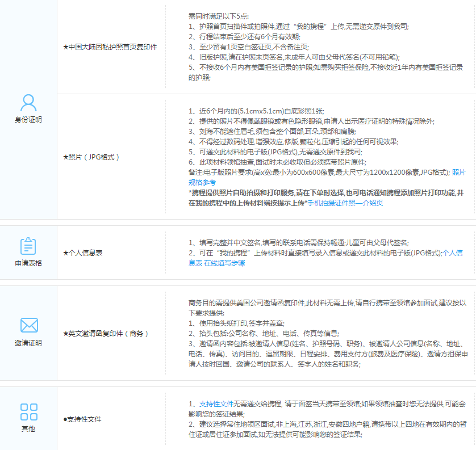This screenshot has width=476, height=450.
Task: Click the 需同时满足以下5点 passport heading line
Action: click(218, 16)
